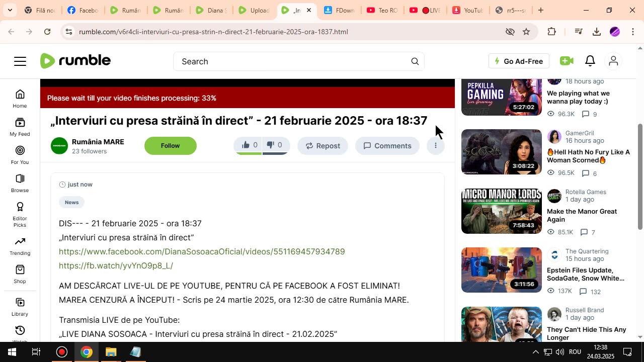Repost this video
The height and width of the screenshot is (362, 644).
click(x=323, y=146)
